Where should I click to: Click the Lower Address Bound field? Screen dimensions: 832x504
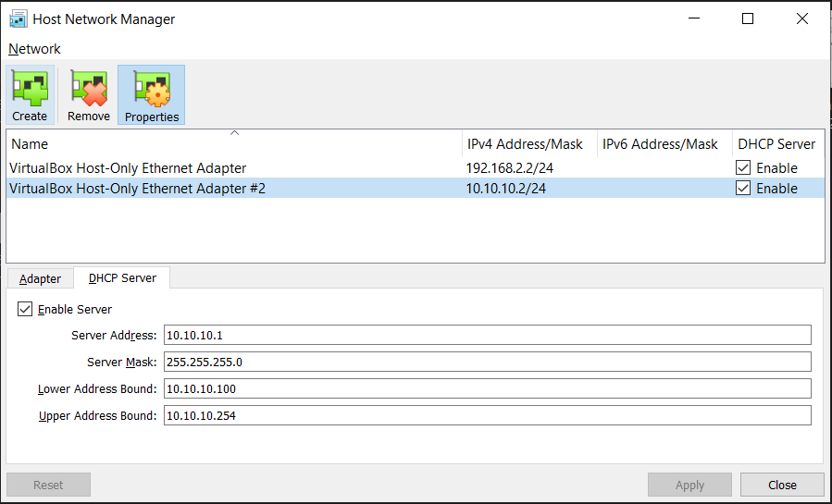[487, 388]
